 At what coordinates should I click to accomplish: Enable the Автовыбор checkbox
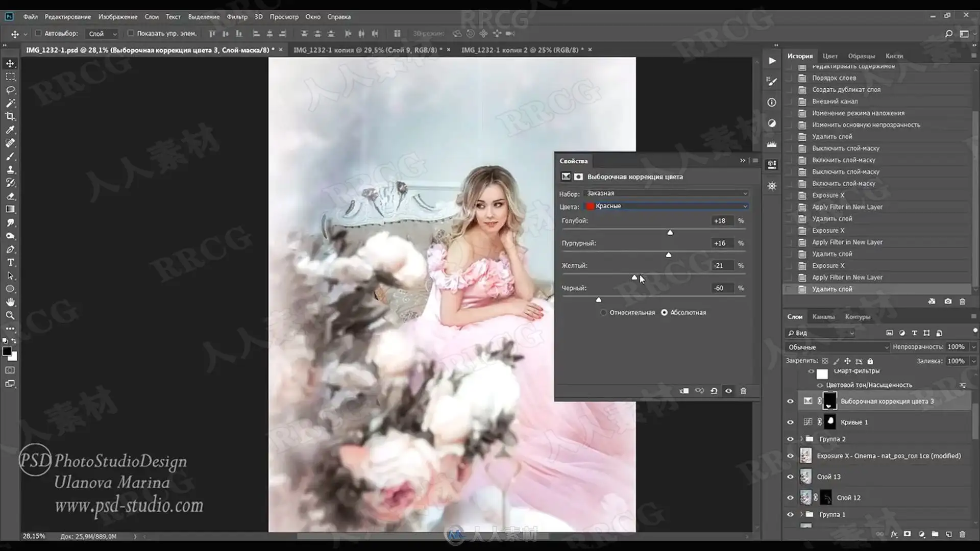[x=38, y=33]
